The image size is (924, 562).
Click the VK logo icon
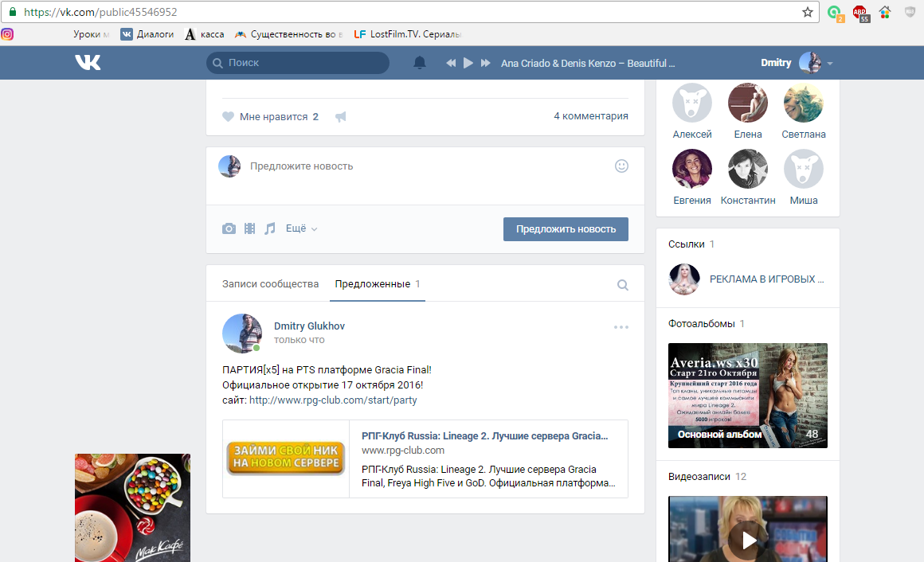88,62
